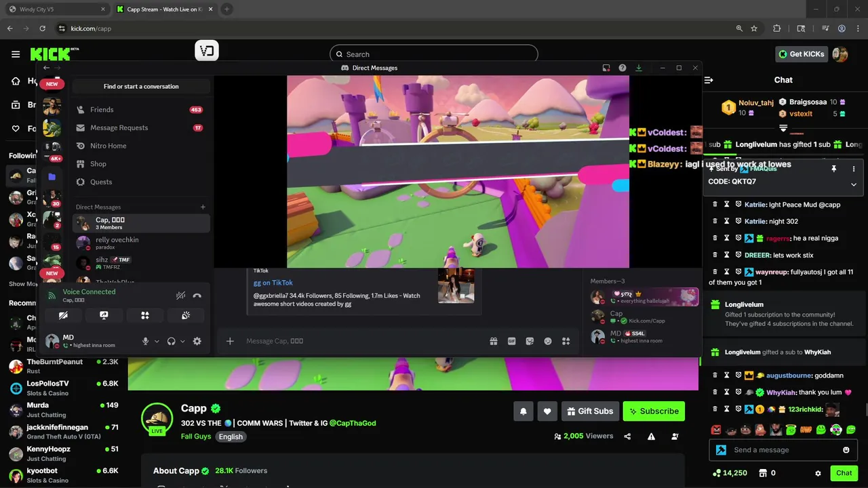Open Discord user settings gear

(197, 342)
